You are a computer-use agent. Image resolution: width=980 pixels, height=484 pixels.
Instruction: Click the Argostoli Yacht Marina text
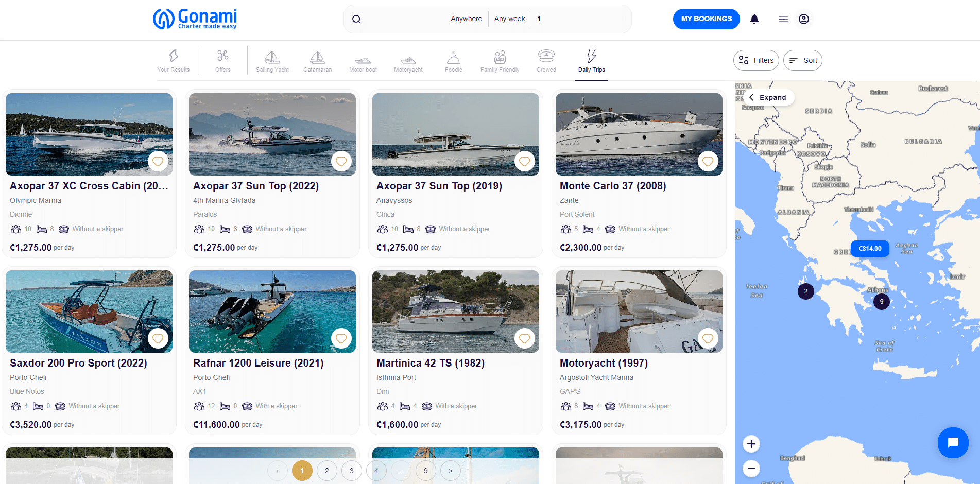pos(597,377)
